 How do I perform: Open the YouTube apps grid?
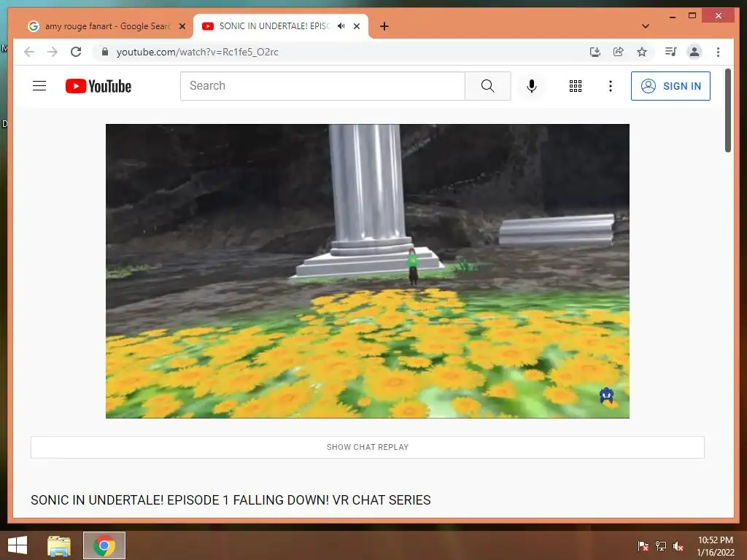[x=576, y=86]
